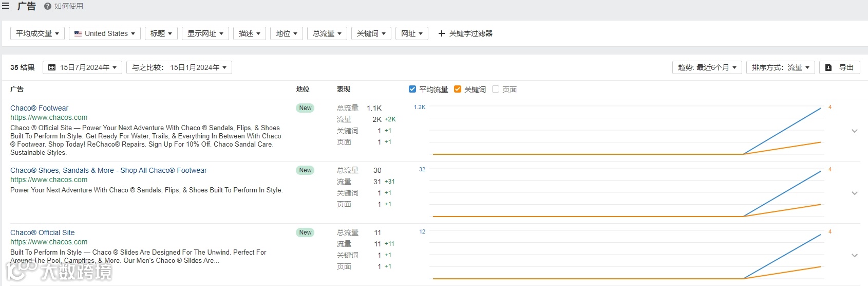The height and width of the screenshot is (286, 868).
Task: Click the New badge beside Chaco® Footwear
Action: pos(305,108)
